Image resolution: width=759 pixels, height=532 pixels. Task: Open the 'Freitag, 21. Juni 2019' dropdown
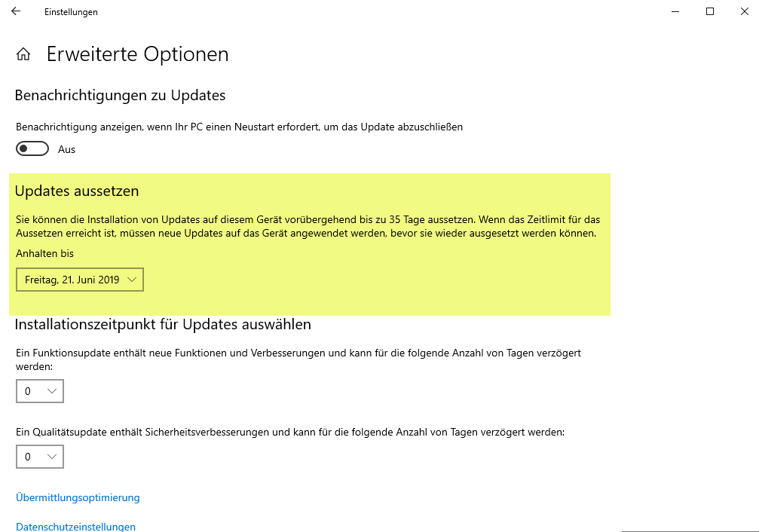pos(80,280)
